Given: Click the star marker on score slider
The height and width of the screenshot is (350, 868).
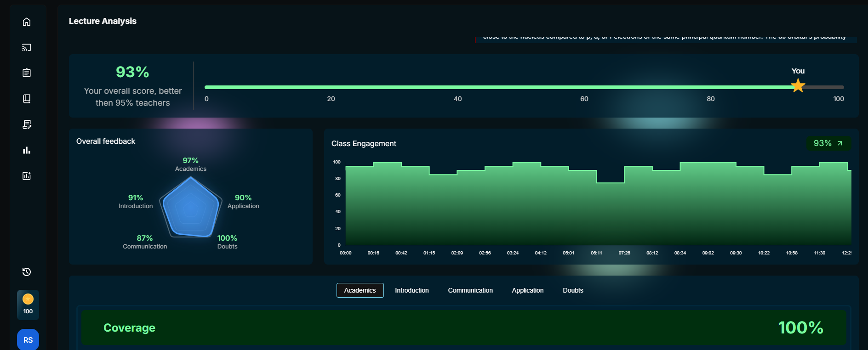Looking at the screenshot, I should click(x=798, y=86).
